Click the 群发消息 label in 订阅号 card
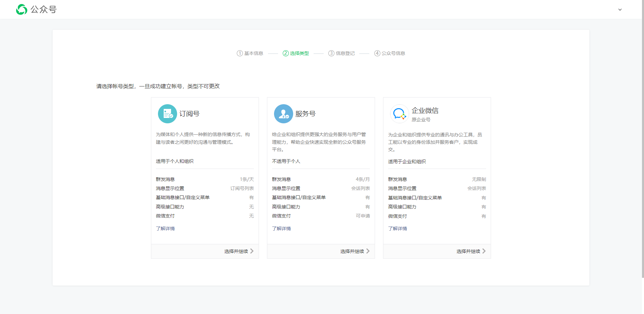Viewport: 644px width, 314px height. [165, 179]
